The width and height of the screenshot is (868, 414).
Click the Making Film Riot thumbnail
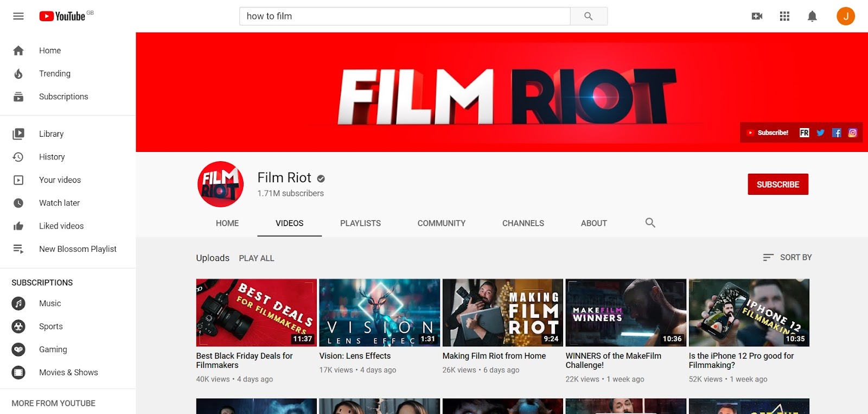click(503, 313)
